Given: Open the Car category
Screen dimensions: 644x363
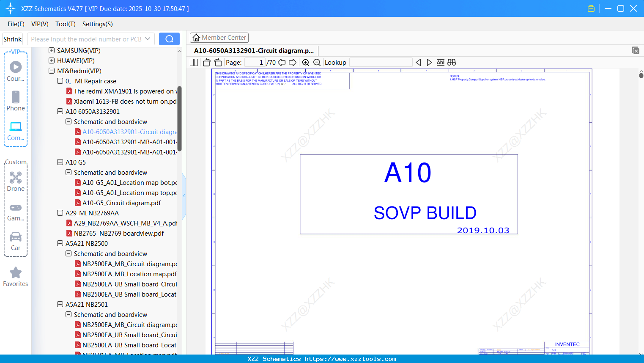Looking at the screenshot, I should coord(16,241).
